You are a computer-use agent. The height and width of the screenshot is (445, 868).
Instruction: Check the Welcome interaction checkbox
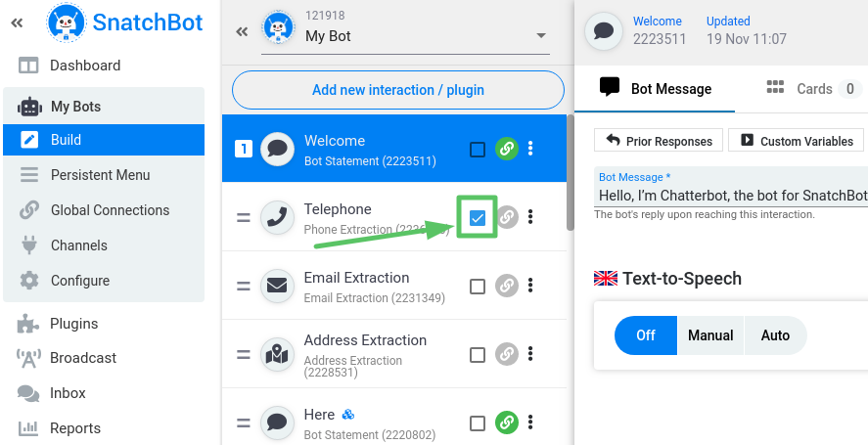(478, 150)
